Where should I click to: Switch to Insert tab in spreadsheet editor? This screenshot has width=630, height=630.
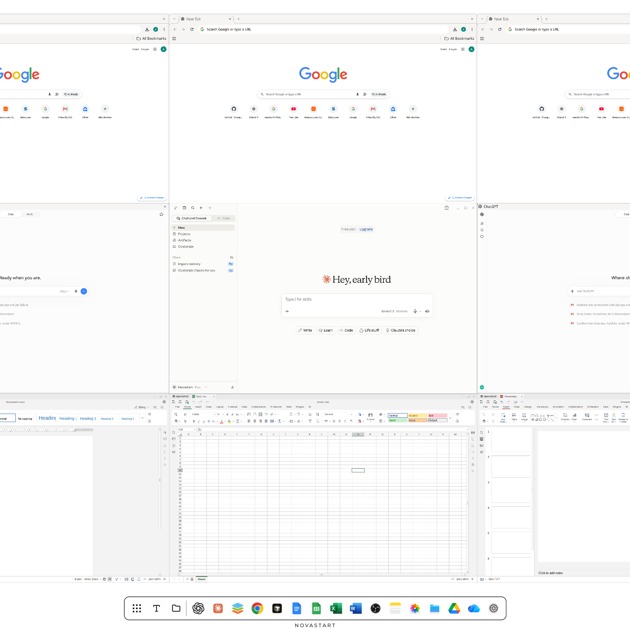point(198,407)
